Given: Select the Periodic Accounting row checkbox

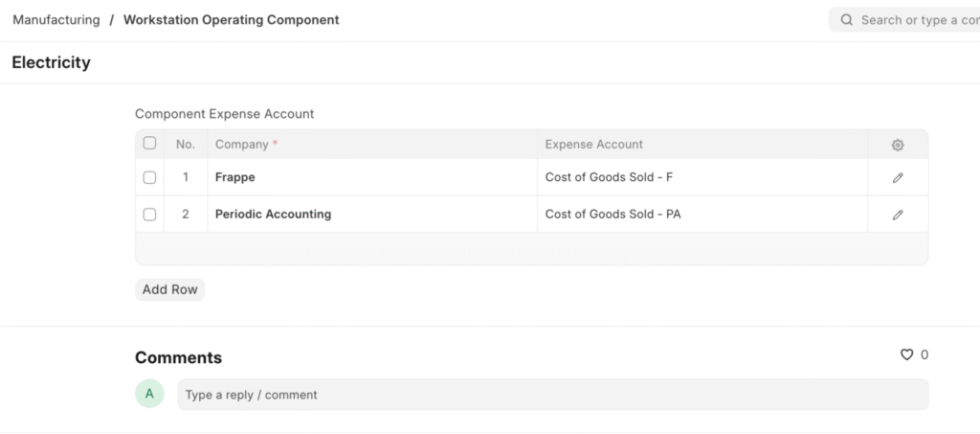Looking at the screenshot, I should (x=149, y=215).
